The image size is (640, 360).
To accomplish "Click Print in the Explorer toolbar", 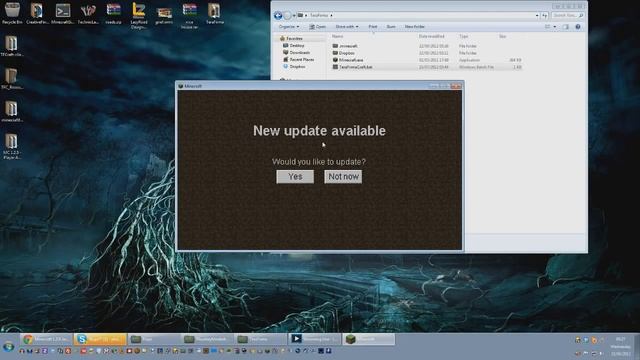I will [x=373, y=27].
